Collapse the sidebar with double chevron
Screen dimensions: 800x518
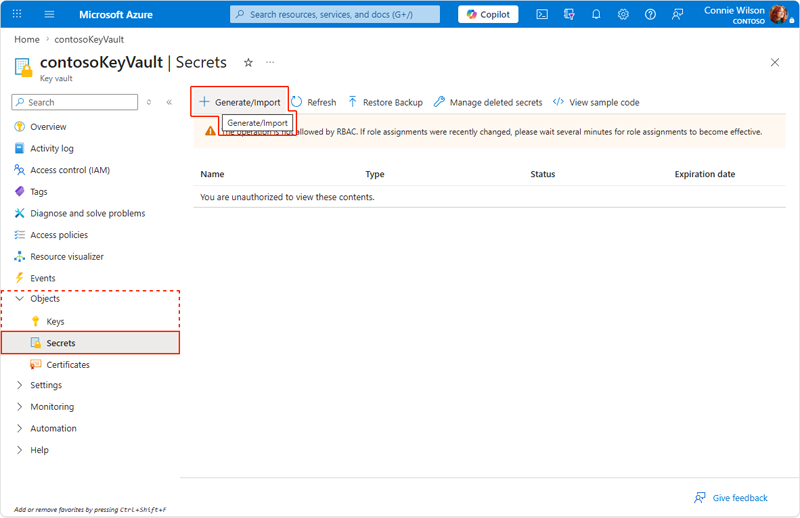169,102
